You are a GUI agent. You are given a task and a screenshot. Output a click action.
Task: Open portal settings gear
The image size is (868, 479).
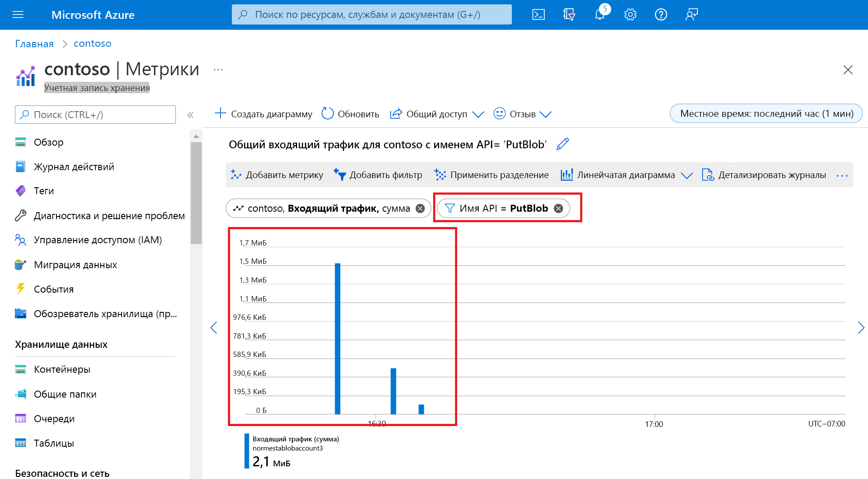pos(630,15)
